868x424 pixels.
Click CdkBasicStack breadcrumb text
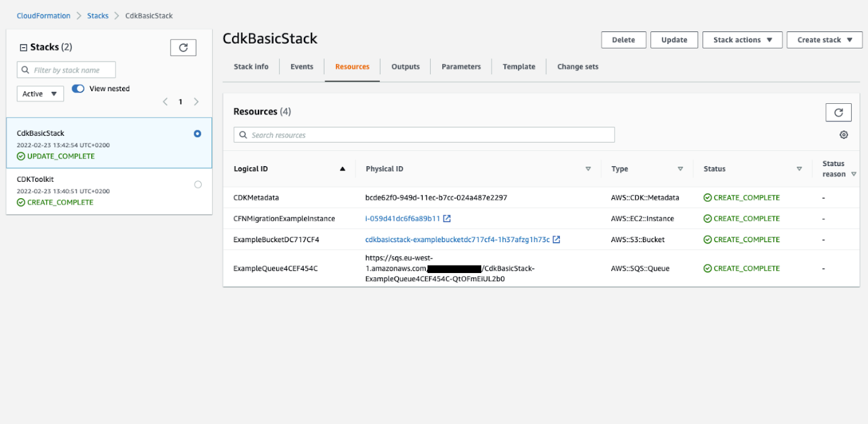(149, 16)
